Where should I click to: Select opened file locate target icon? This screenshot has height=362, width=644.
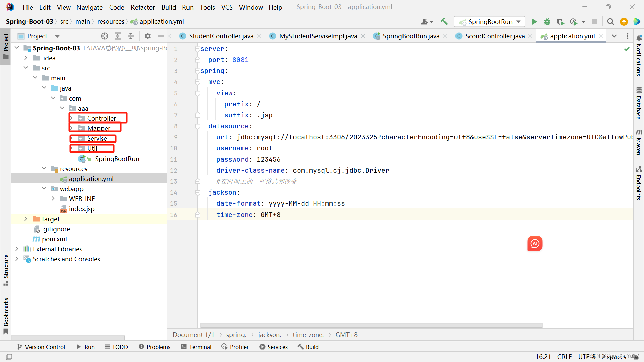coord(105,36)
